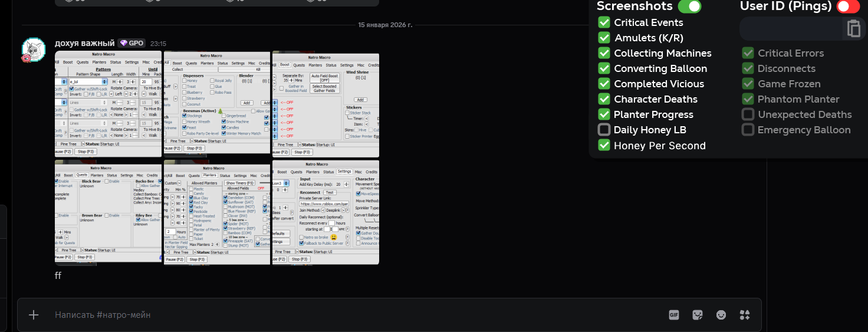Uncheck Collecting Machines checkbox
868x332 pixels.
pos(604,53)
